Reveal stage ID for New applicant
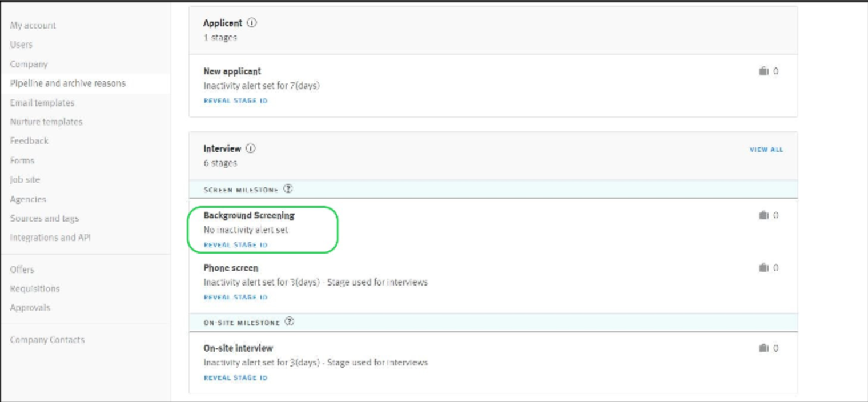Viewport: 868px width, 402px height. click(x=235, y=100)
